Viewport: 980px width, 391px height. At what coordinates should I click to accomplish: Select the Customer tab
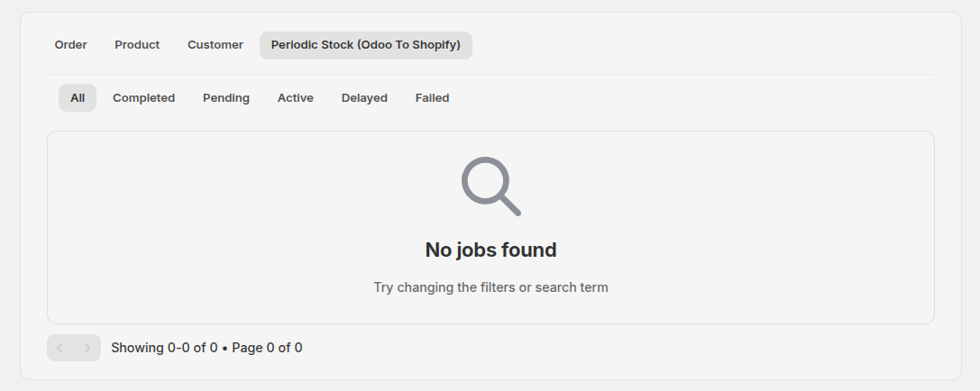click(215, 45)
